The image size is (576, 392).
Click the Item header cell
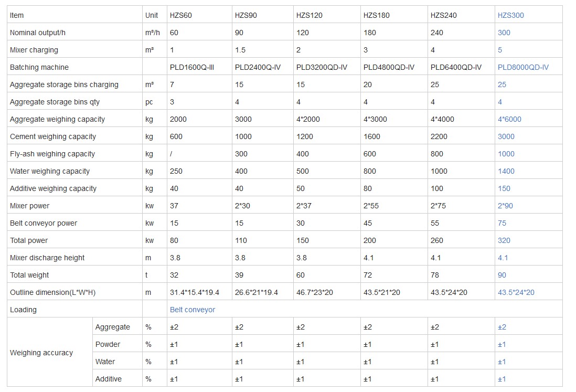coord(17,15)
